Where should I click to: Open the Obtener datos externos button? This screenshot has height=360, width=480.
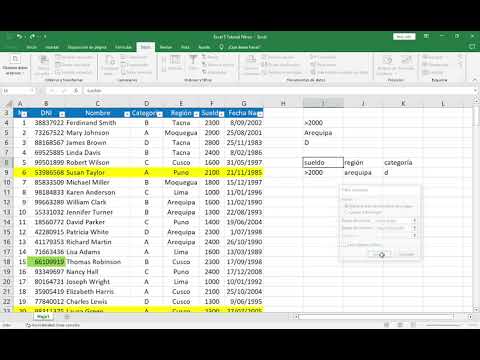15,66
